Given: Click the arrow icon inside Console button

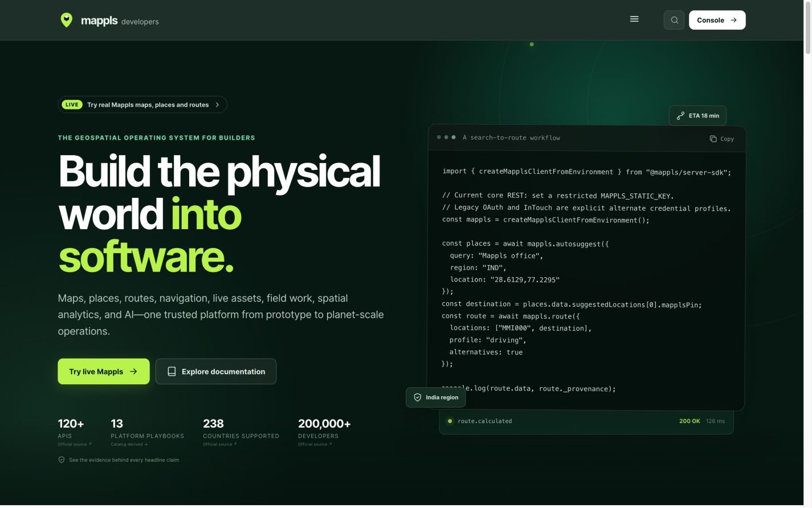Looking at the screenshot, I should (734, 20).
